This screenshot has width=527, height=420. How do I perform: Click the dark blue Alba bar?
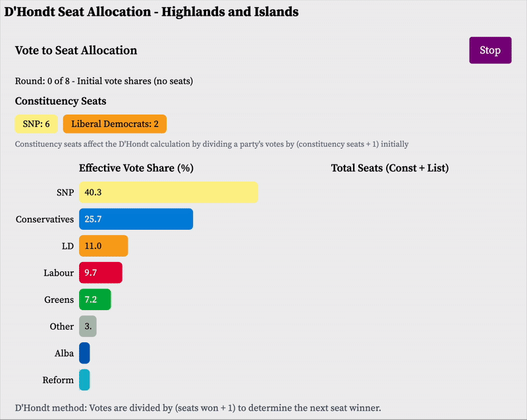pos(84,354)
